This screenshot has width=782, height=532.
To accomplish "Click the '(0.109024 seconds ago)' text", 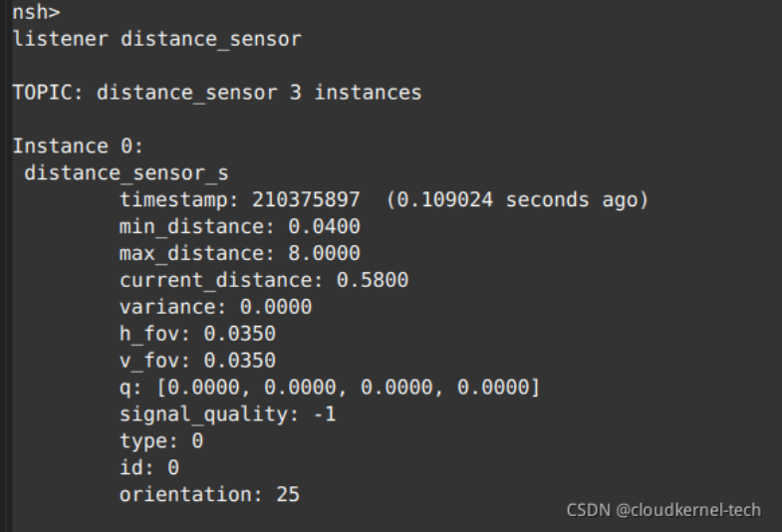I will (516, 200).
